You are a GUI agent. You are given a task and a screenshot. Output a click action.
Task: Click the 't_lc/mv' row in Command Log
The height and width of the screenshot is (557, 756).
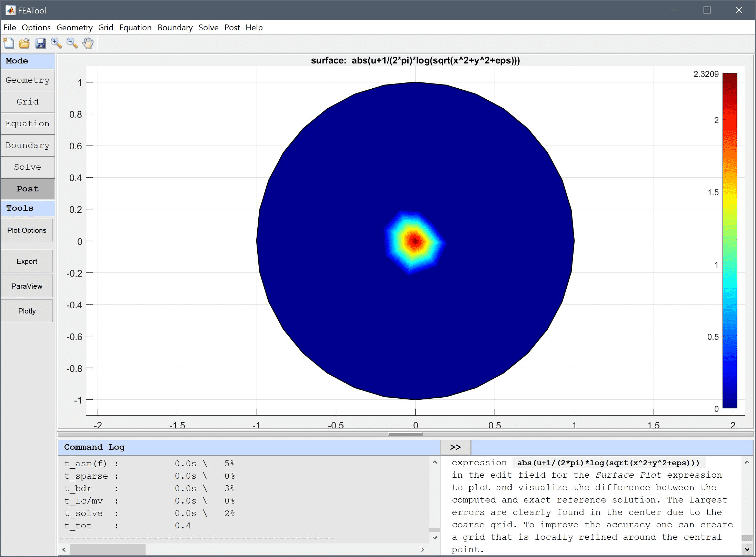pos(149,501)
